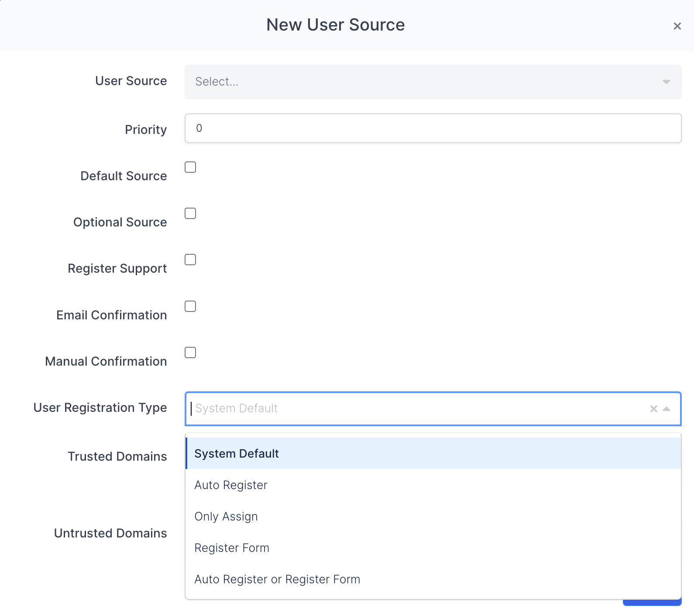Pick Only Assign registration type

click(226, 517)
